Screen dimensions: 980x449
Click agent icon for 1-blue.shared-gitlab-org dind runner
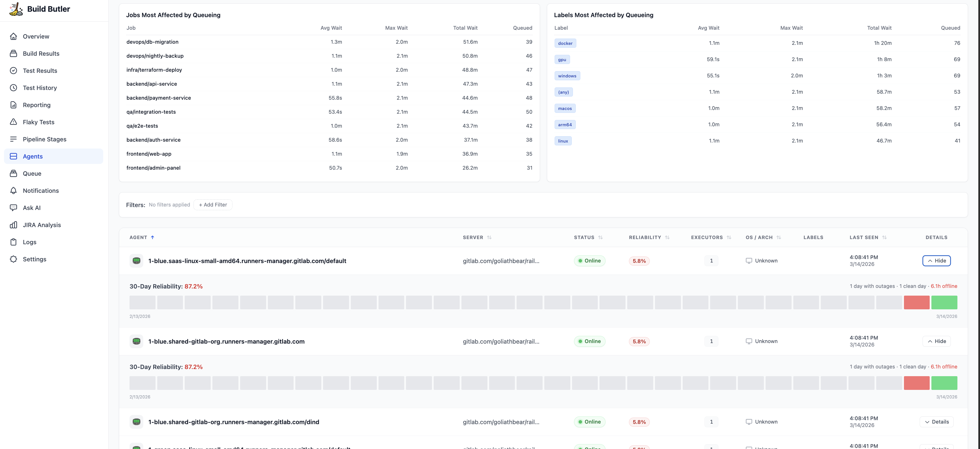[136, 422]
